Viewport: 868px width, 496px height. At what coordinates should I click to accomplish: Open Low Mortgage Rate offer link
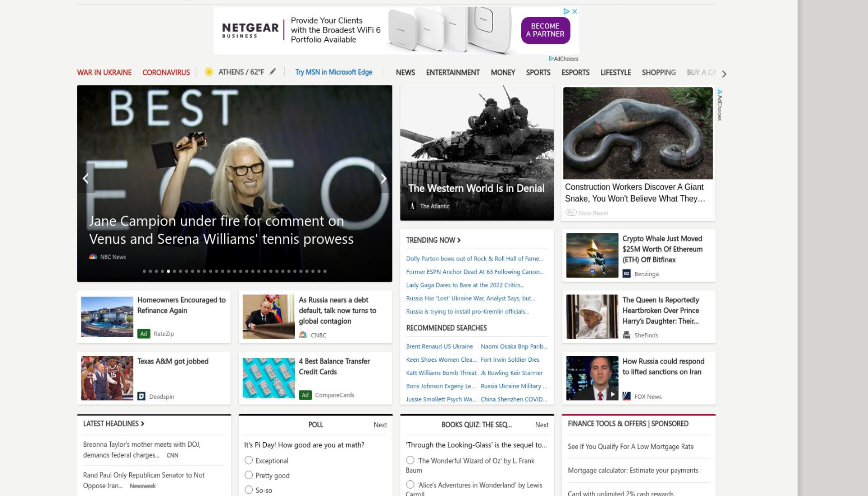pos(631,446)
